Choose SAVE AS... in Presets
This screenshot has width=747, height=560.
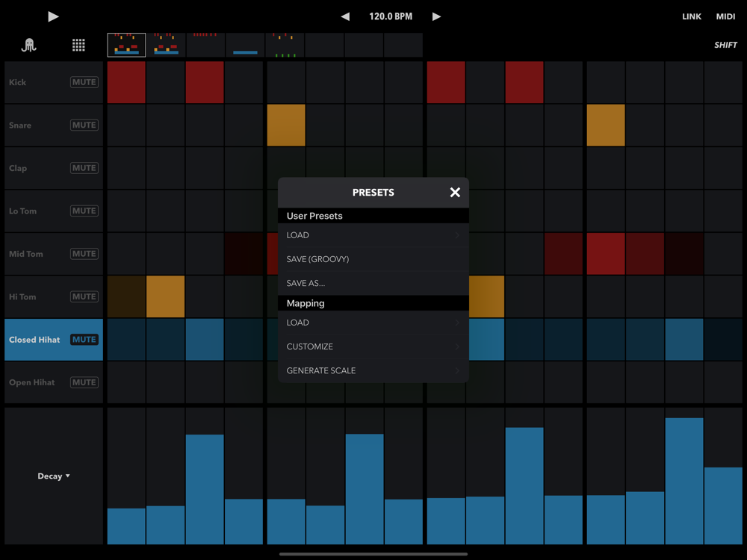(x=373, y=283)
